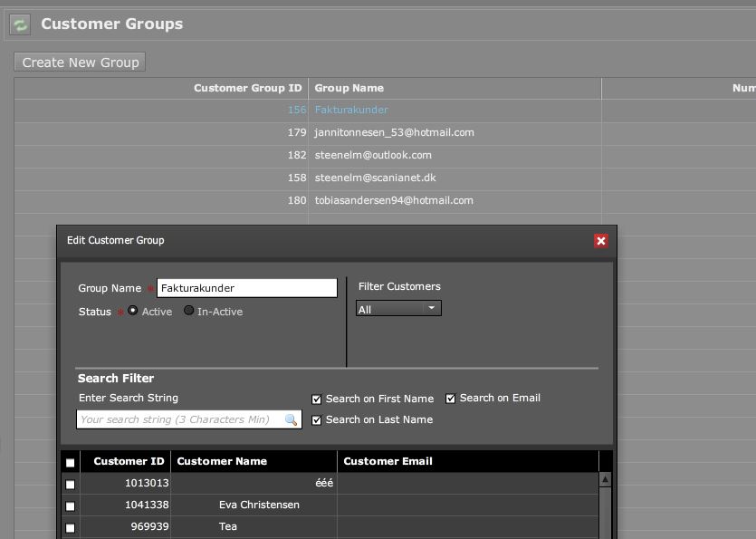Open the Fakturakunder group link
Viewport: 756px width, 539px height.
click(351, 110)
